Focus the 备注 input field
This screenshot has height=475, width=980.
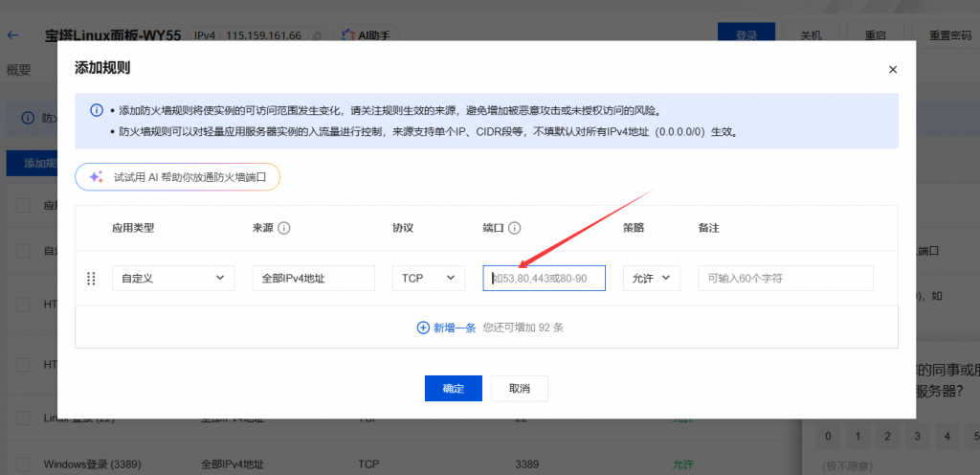click(x=786, y=278)
